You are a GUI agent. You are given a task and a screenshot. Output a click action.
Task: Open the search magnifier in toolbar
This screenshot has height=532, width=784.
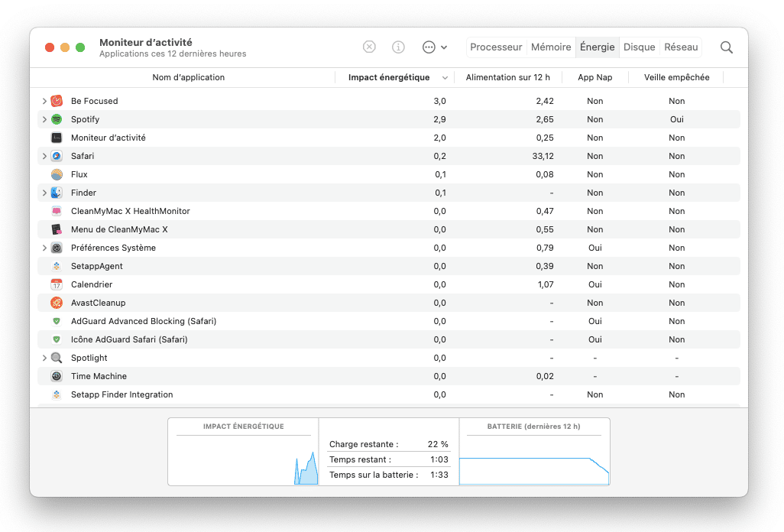(x=727, y=47)
